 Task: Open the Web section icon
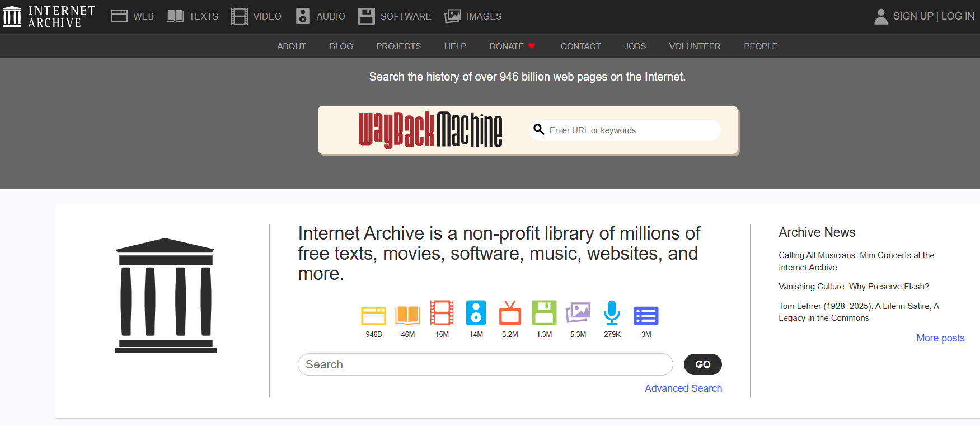119,16
